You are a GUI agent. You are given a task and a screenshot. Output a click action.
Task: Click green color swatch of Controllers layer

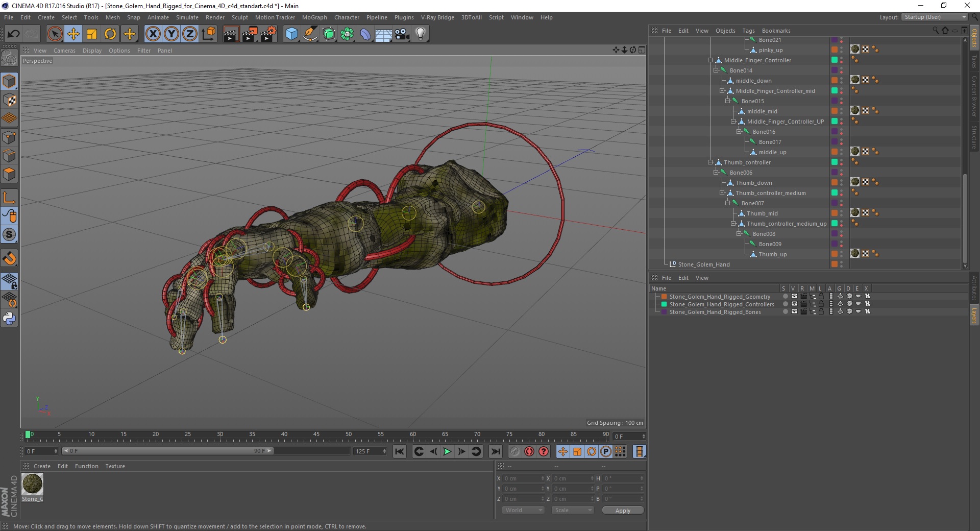tap(664, 304)
